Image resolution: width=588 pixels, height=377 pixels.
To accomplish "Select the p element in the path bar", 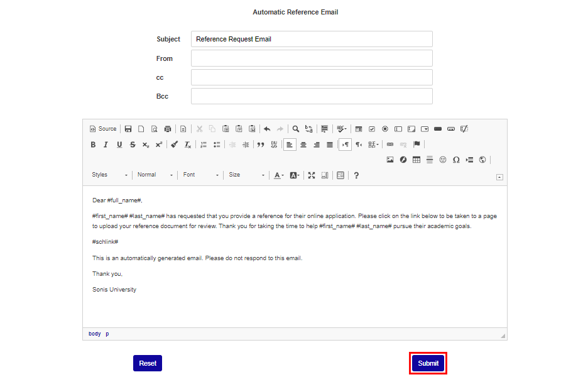I will (x=106, y=334).
